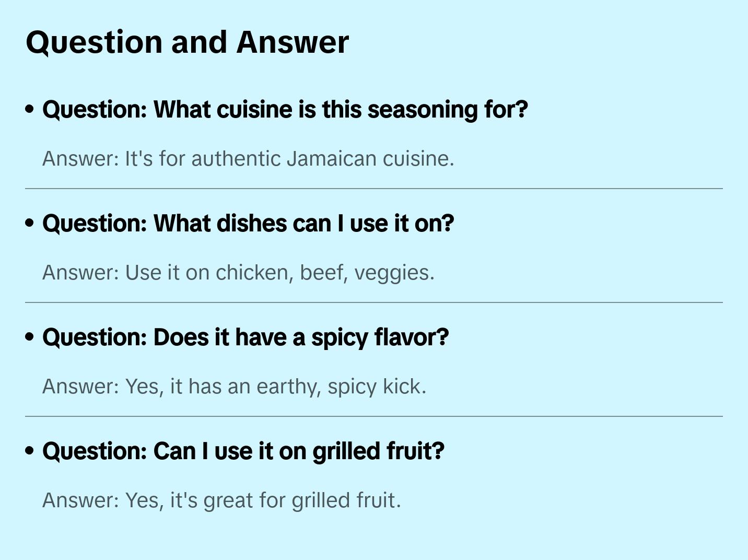Click the word "Answer" in the page heading
The height and width of the screenshot is (560, 748).
click(293, 42)
